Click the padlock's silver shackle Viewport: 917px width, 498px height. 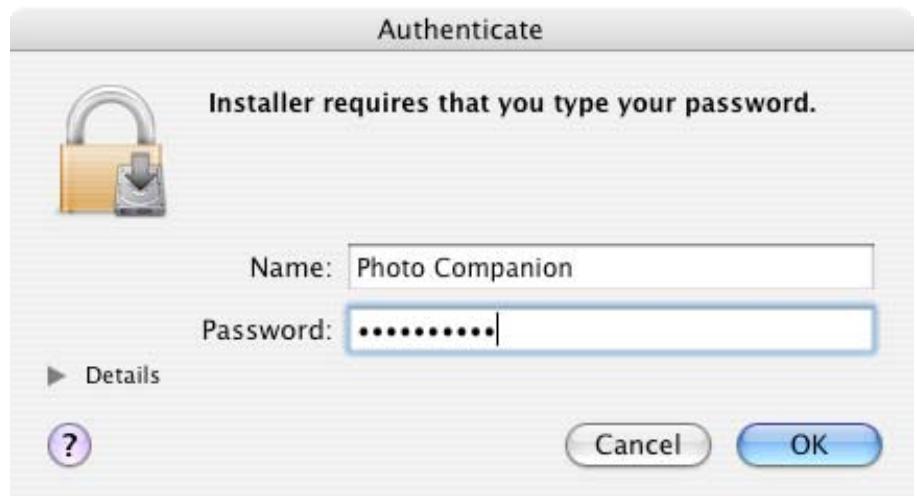click(x=111, y=115)
